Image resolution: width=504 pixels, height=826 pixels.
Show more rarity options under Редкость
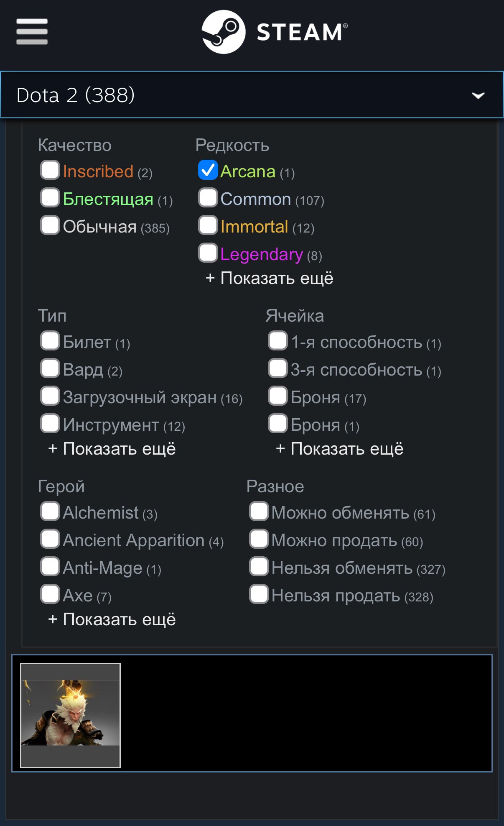tap(270, 278)
